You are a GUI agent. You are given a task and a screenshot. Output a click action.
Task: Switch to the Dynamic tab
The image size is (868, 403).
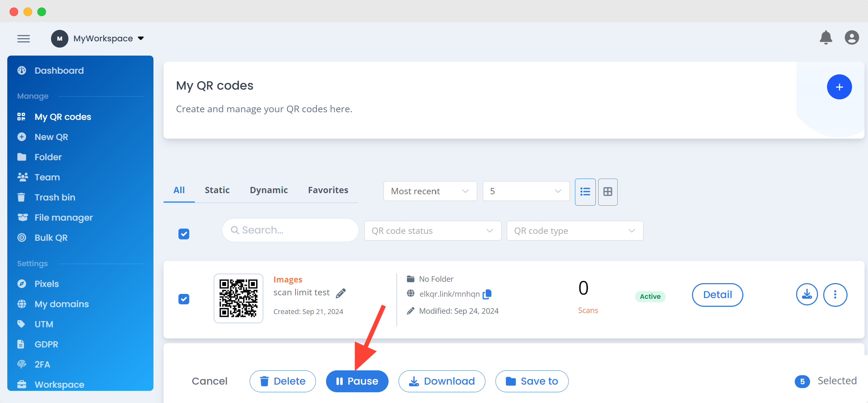pyautogui.click(x=269, y=190)
